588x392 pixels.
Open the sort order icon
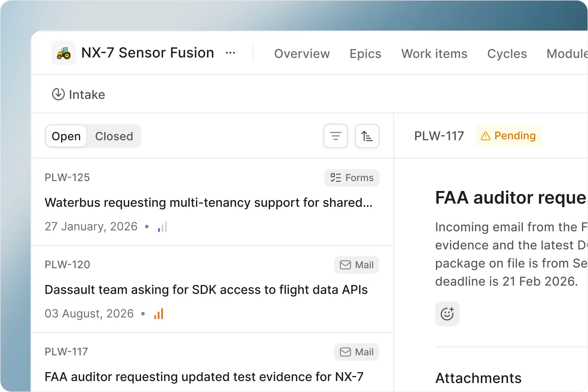point(367,136)
